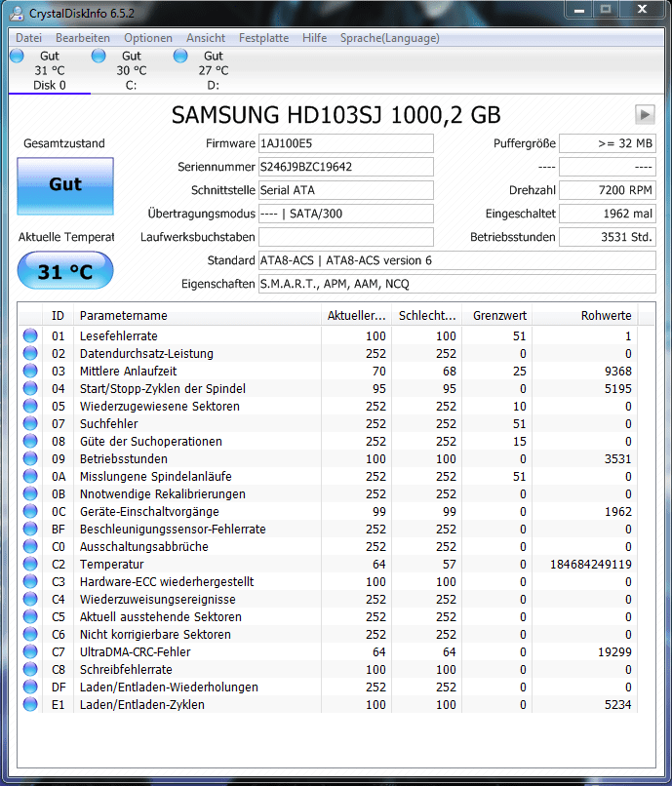Image resolution: width=672 pixels, height=786 pixels.
Task: Select the Start/Stopp-Zyklen raw value 5195
Action: click(617, 389)
